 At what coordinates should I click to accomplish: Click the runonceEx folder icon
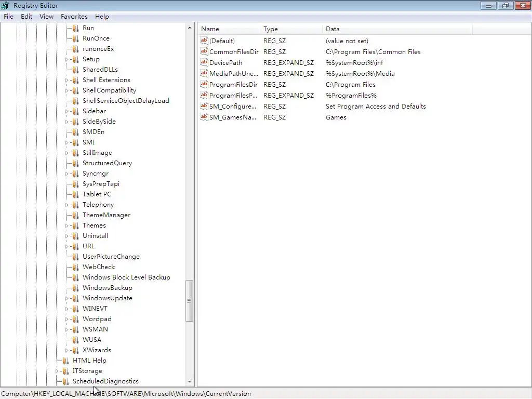(x=76, y=49)
